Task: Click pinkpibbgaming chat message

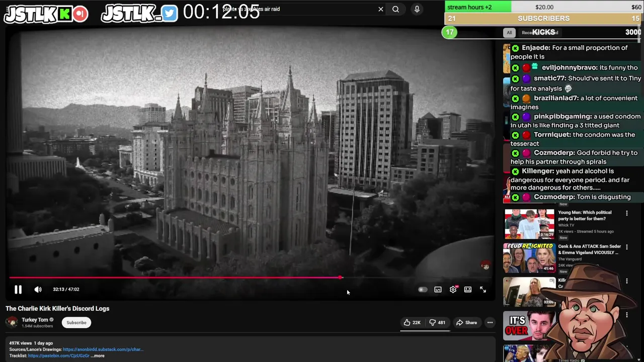Action: pos(576,121)
